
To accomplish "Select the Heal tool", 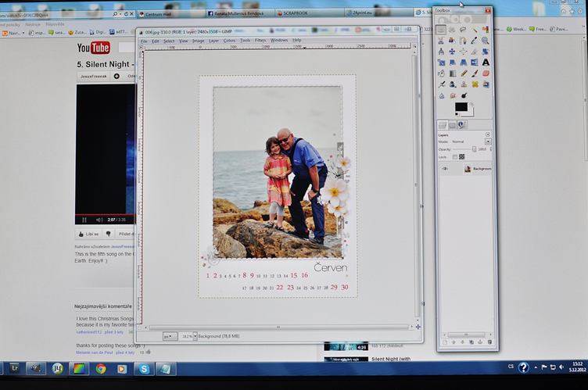I will pos(475,84).
